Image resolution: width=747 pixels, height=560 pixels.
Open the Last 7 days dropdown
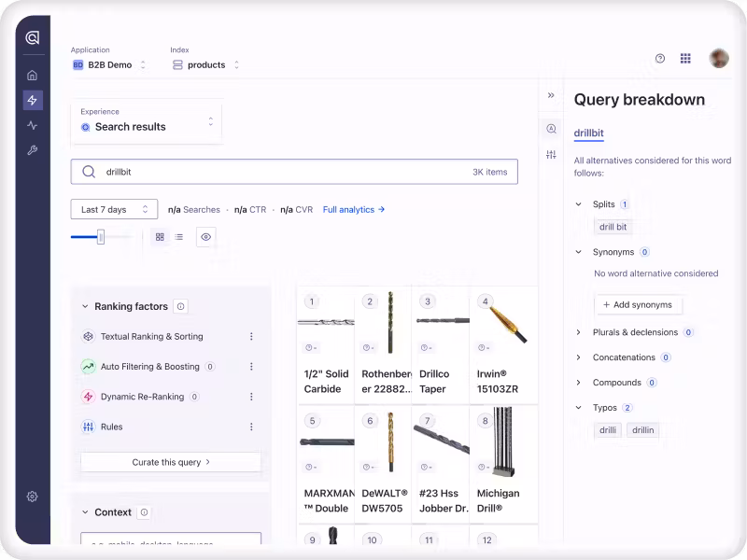[x=114, y=210]
